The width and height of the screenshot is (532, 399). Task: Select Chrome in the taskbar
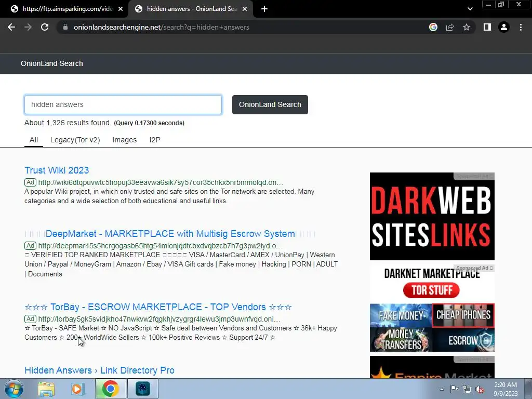click(110, 389)
